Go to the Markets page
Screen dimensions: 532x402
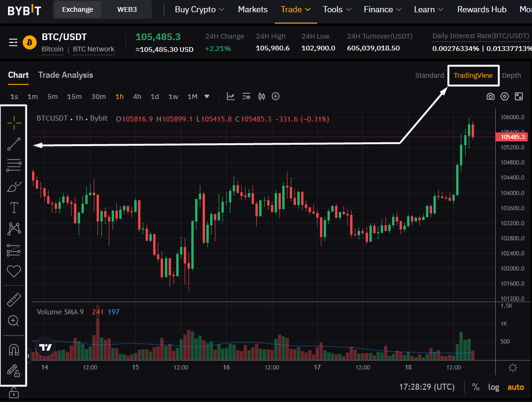click(x=253, y=9)
